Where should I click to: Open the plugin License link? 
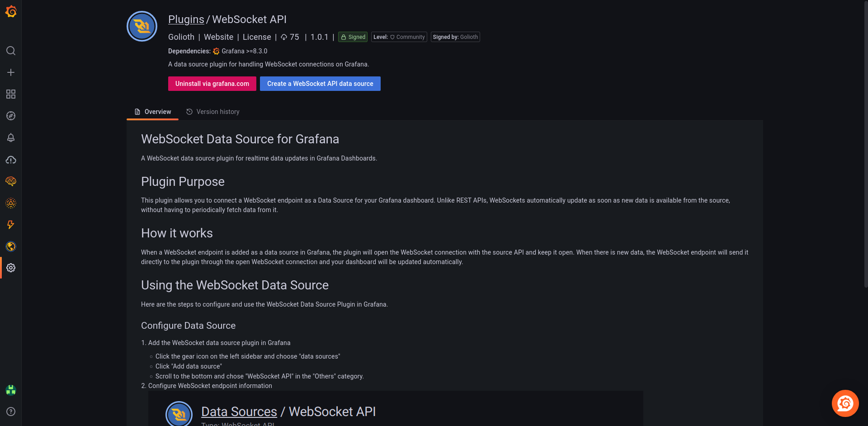pos(257,37)
